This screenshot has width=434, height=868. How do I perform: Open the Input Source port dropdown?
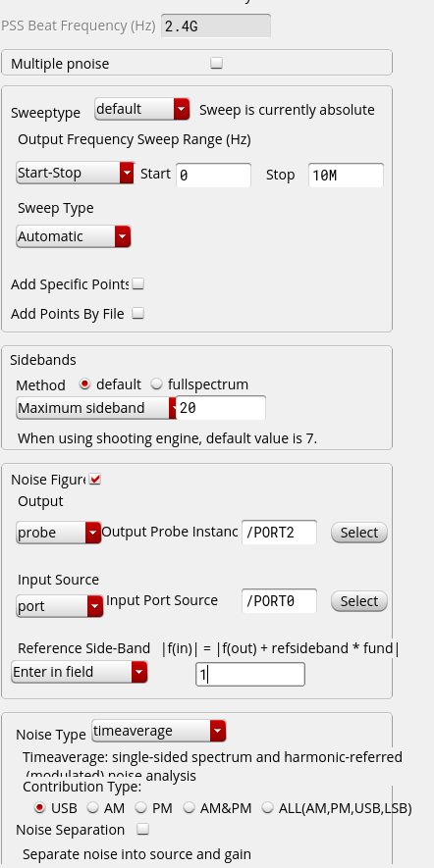[x=60, y=606]
